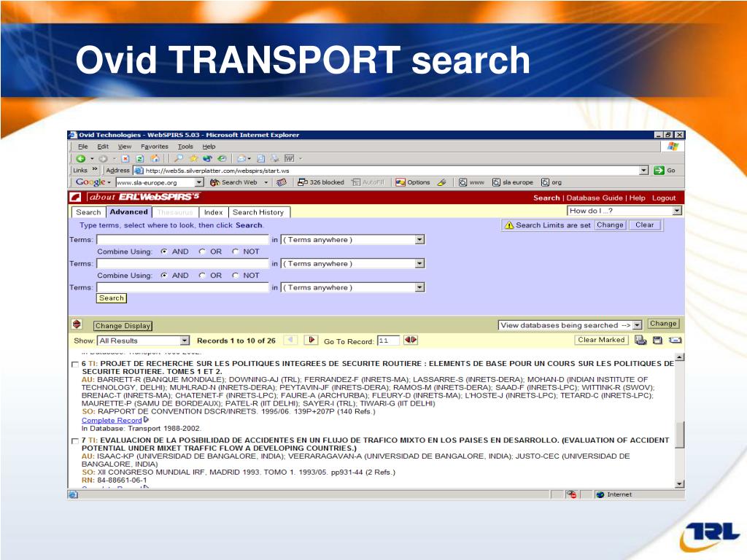Screen dimensions: 747x560
Task: Click the Mail envelope toolbar icon
Action: 242,158
